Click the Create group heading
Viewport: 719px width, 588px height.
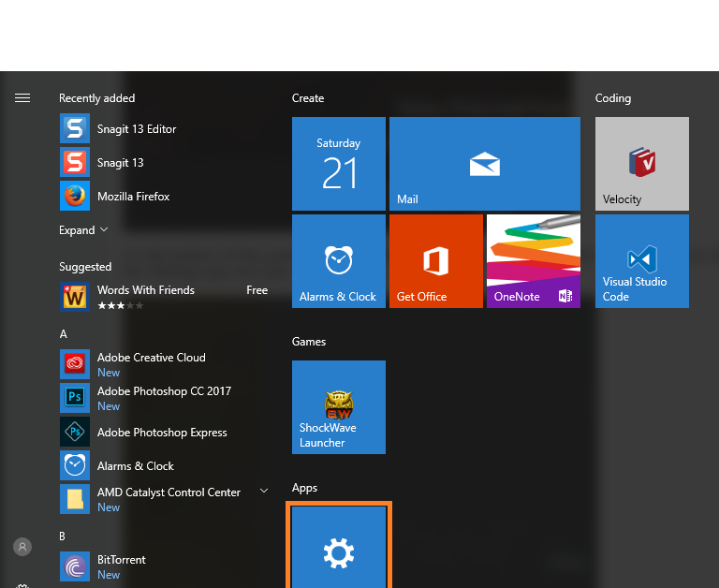coord(308,98)
